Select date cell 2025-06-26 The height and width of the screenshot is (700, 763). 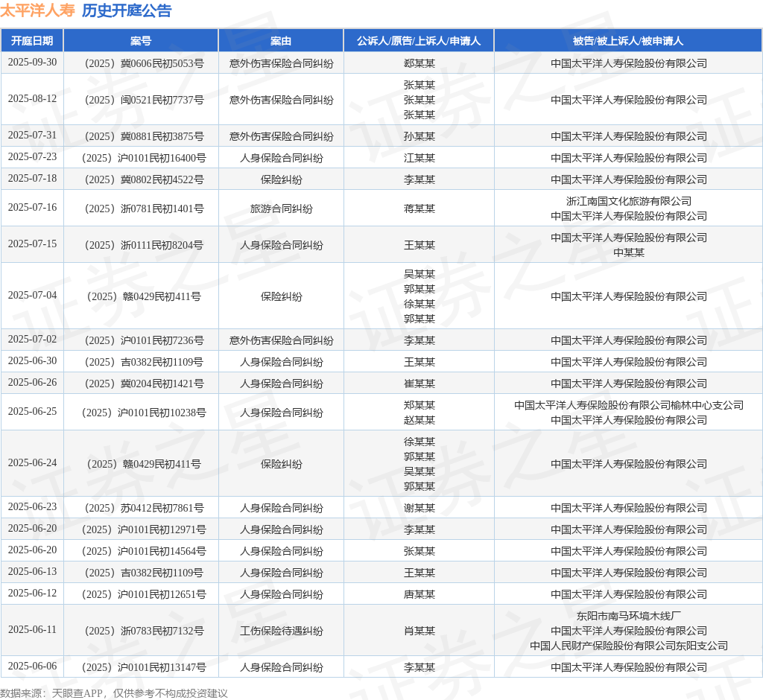[x=32, y=382]
